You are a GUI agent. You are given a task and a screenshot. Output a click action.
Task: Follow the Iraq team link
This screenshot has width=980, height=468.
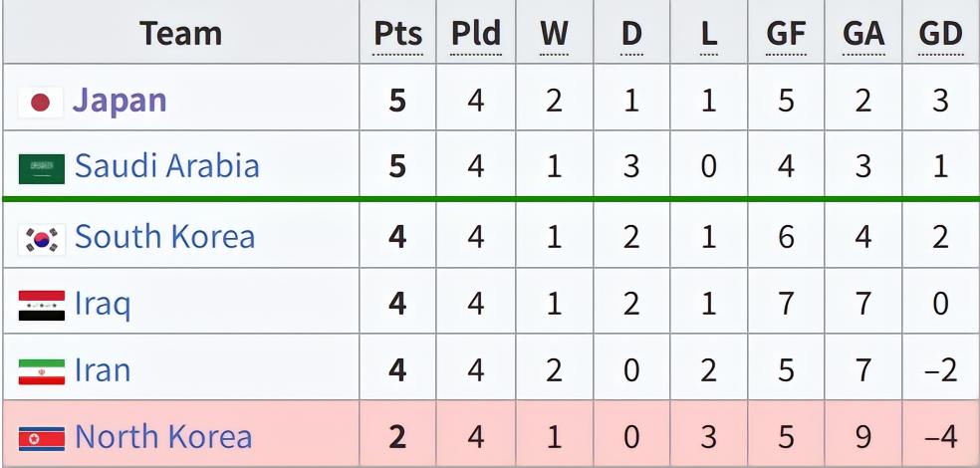point(102,304)
